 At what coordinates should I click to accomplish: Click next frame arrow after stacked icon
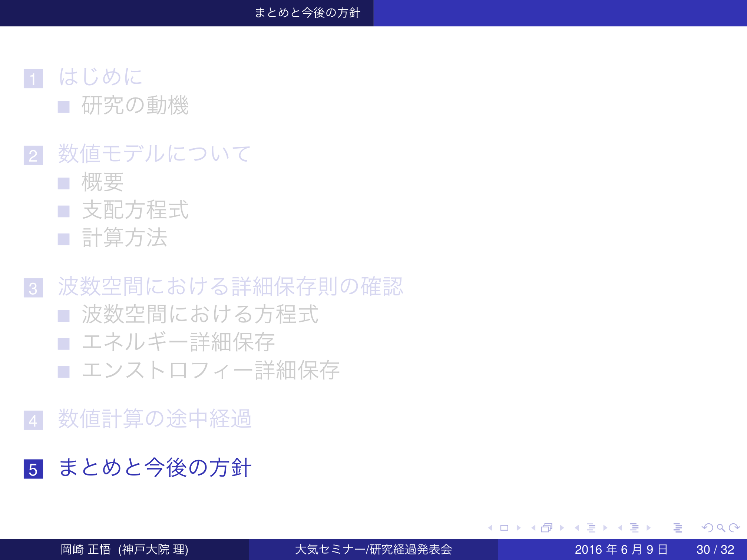(562, 528)
